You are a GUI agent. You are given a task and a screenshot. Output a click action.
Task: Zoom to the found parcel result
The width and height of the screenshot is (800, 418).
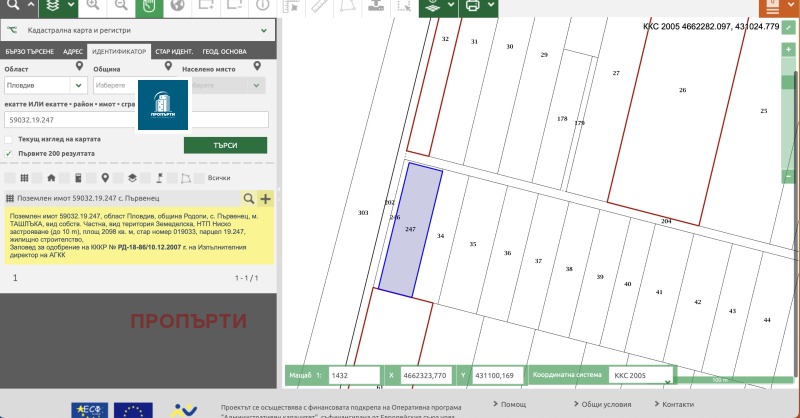point(249,199)
